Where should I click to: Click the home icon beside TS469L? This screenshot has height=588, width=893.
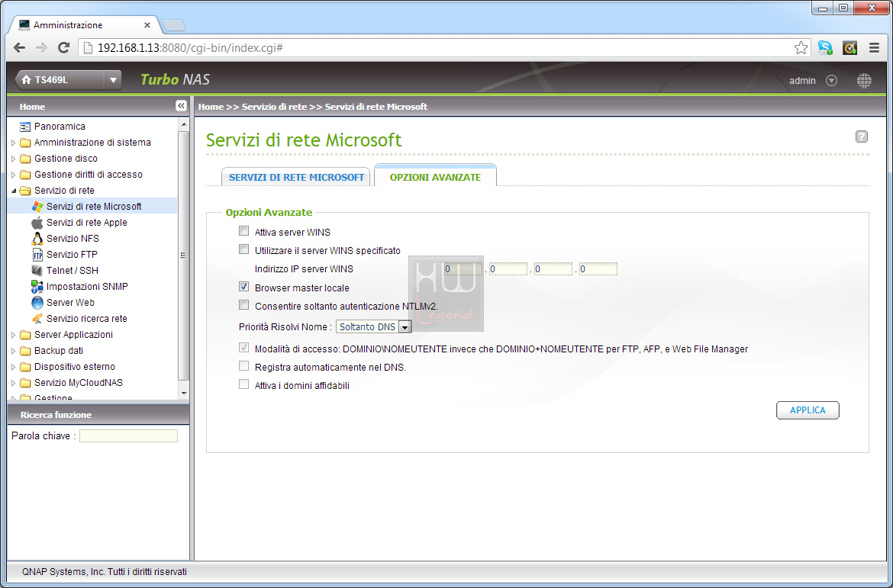coord(26,80)
